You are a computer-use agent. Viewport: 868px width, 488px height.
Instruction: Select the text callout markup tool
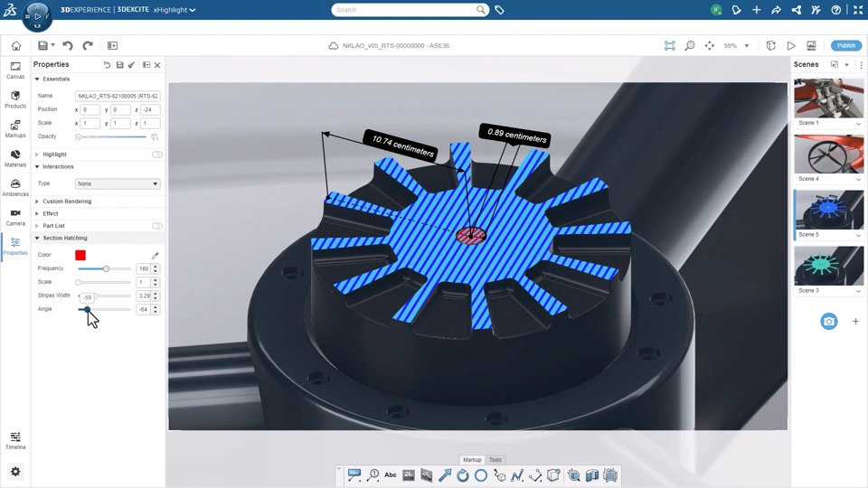[x=354, y=474]
